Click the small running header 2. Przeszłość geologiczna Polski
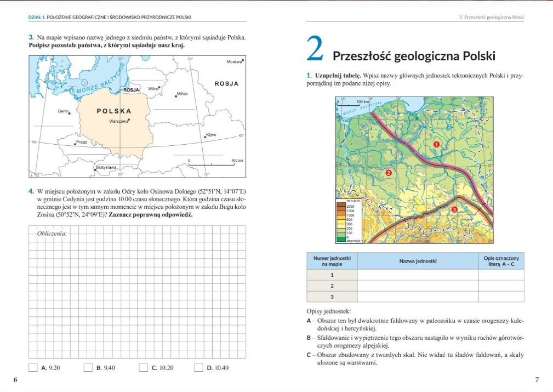 (x=491, y=18)
